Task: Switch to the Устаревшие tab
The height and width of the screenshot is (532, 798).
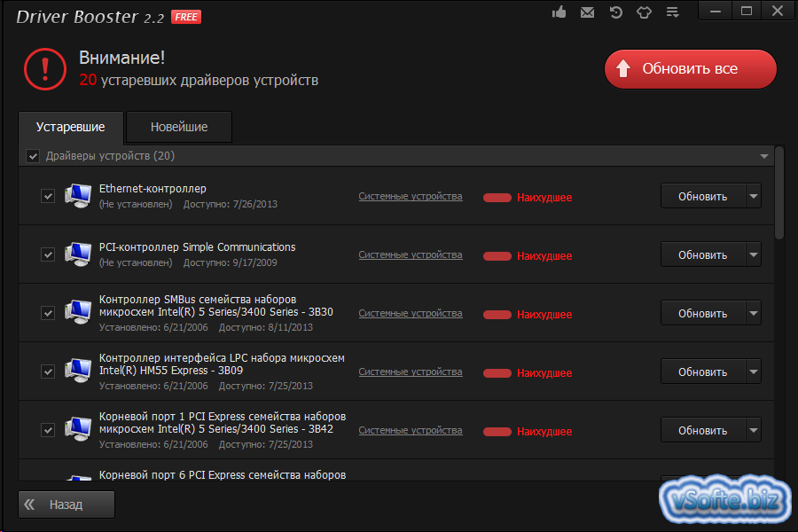Action: 71,127
